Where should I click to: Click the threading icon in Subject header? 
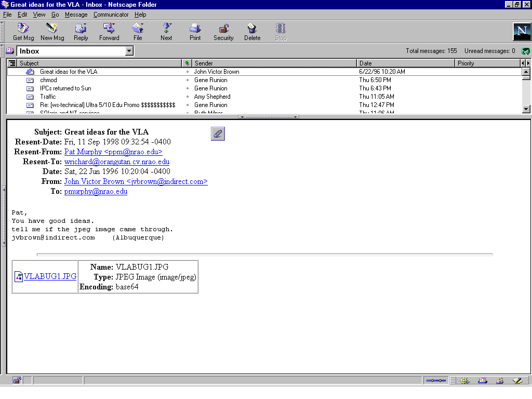pyautogui.click(x=12, y=63)
